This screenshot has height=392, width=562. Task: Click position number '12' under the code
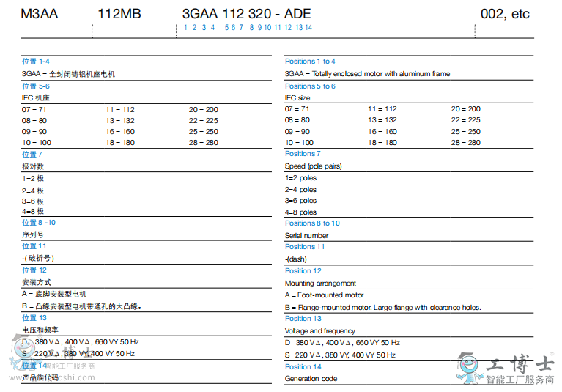(288, 28)
